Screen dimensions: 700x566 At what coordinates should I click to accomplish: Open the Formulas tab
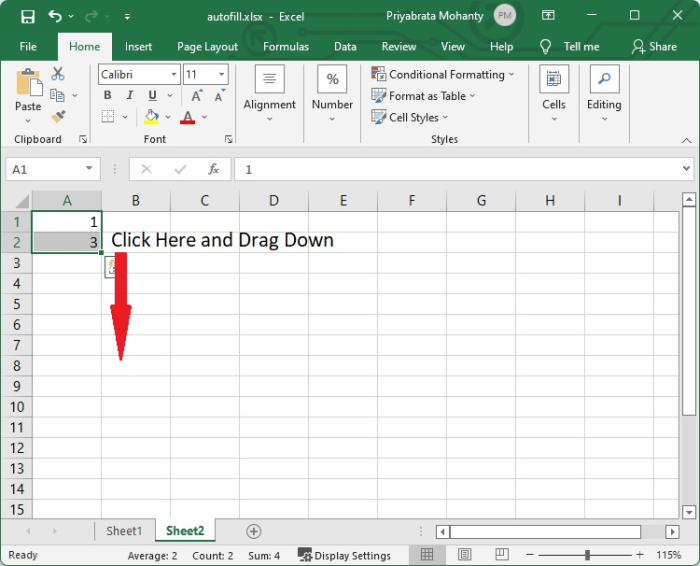click(x=286, y=46)
